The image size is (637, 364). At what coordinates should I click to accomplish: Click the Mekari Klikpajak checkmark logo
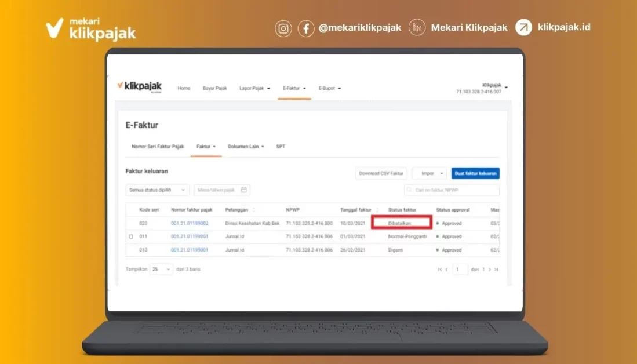point(55,28)
